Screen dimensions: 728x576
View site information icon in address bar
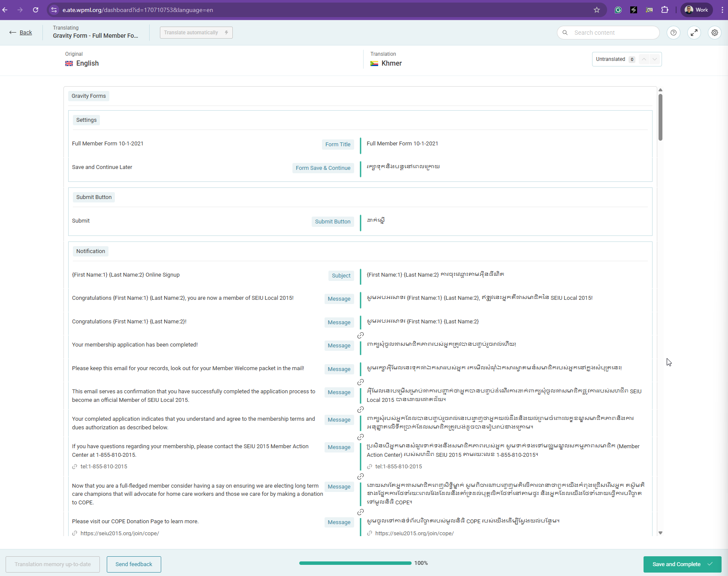tap(54, 10)
